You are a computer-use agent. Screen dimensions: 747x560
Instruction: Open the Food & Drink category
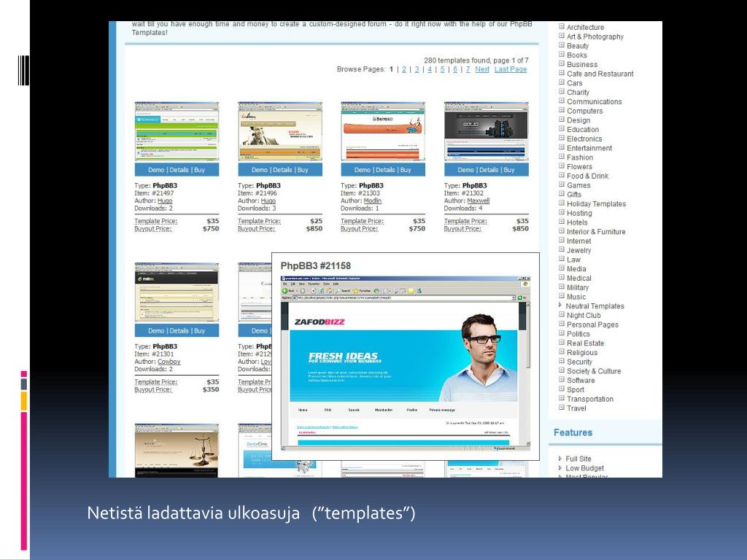[x=587, y=176]
